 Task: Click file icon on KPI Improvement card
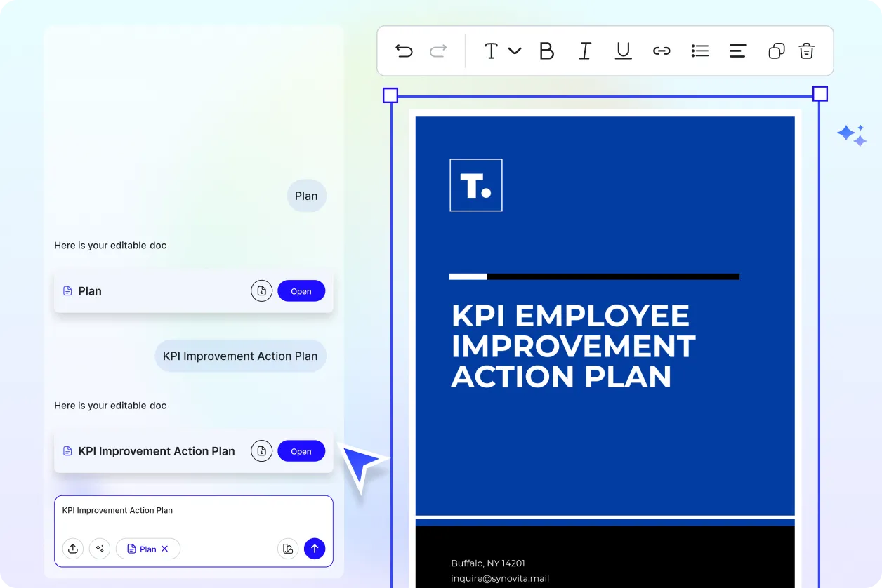[68, 451]
